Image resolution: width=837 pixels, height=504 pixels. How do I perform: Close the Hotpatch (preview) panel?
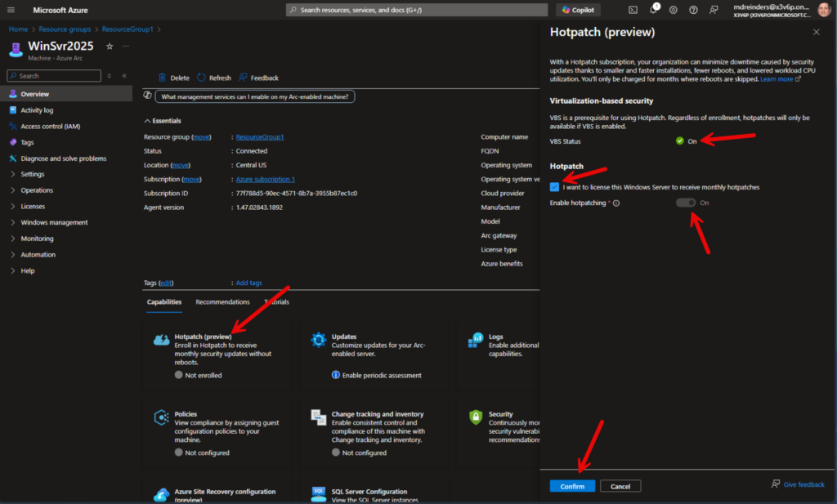[x=817, y=32]
